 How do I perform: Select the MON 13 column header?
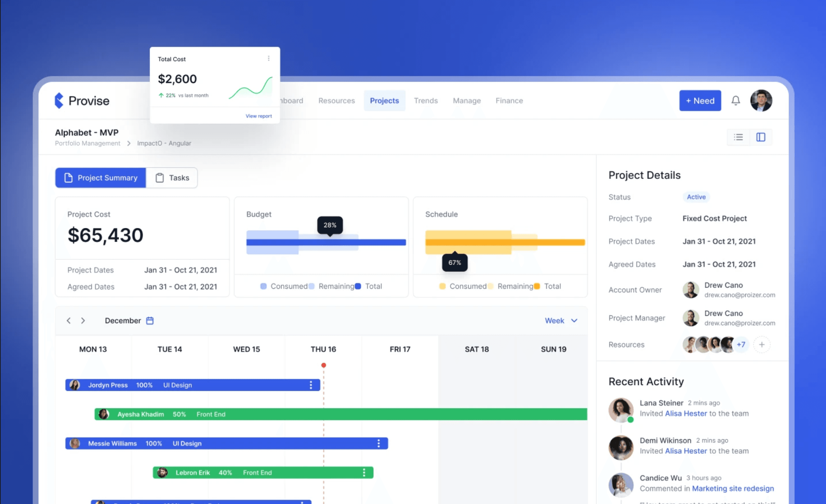pos(93,349)
